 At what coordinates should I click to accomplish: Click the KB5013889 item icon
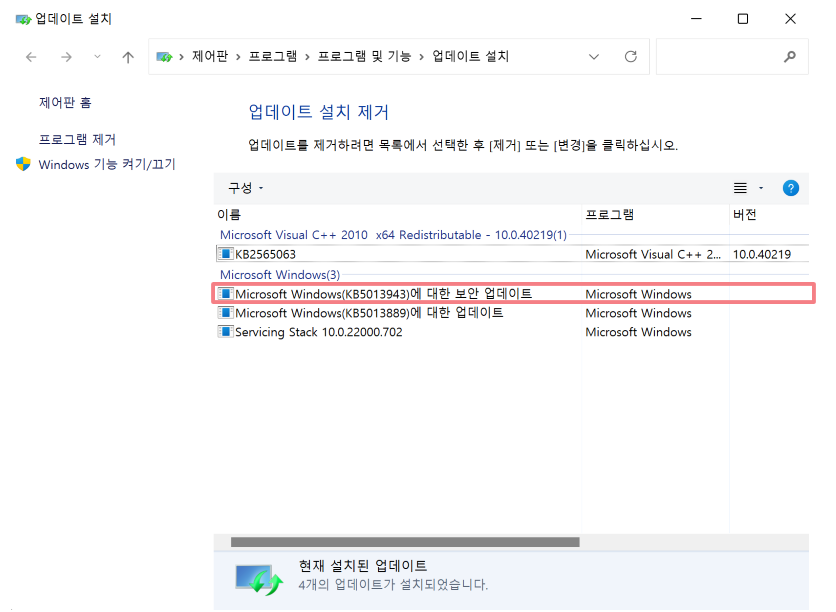pos(225,312)
